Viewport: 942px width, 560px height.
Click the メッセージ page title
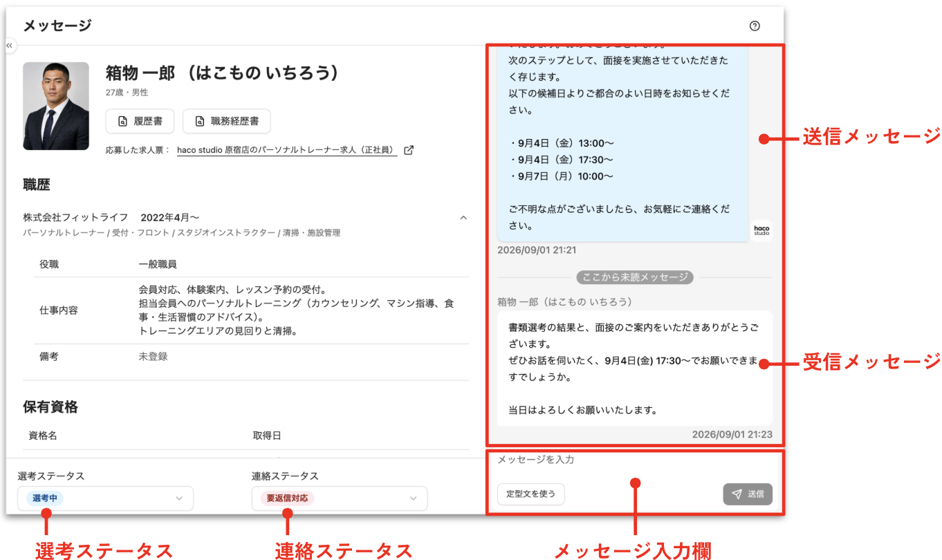57,26
